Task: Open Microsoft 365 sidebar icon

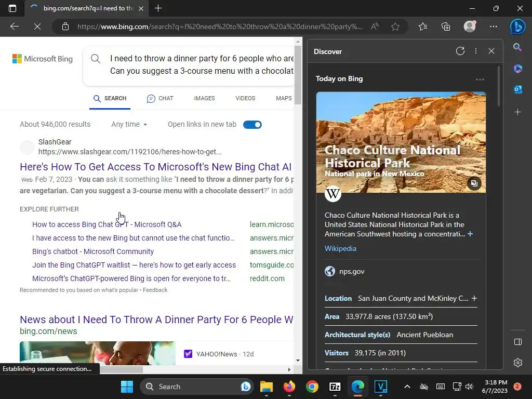Action: pos(518,68)
